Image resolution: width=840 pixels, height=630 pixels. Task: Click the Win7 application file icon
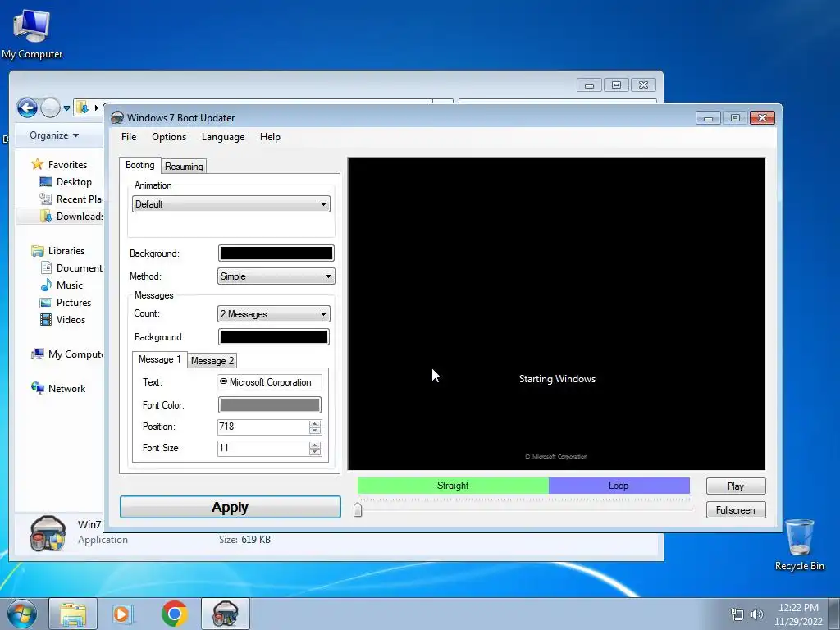[x=48, y=533]
